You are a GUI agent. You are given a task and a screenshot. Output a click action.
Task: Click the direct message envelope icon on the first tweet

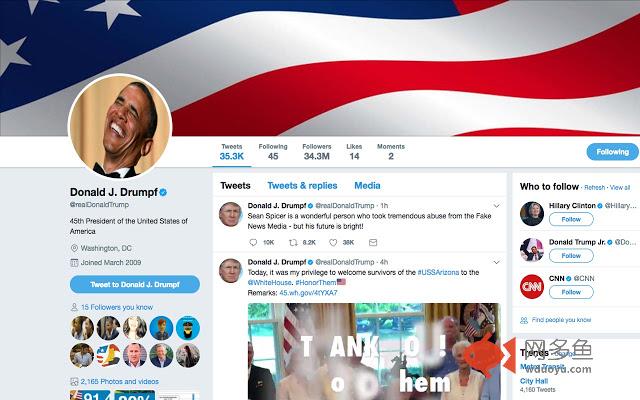coord(373,242)
